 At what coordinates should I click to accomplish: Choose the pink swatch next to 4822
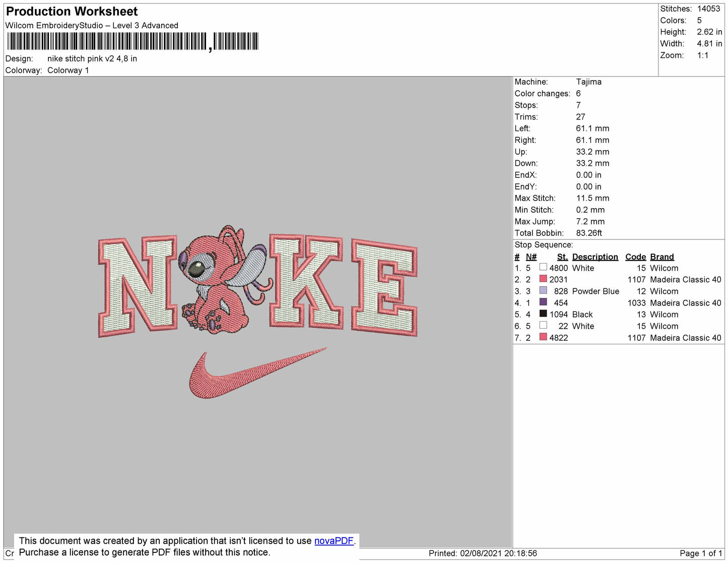[543, 337]
